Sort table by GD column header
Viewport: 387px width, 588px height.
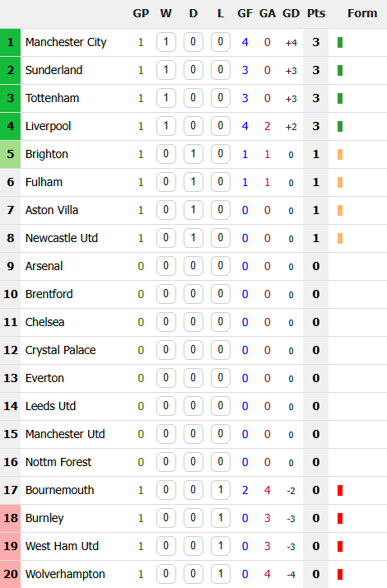coord(291,13)
